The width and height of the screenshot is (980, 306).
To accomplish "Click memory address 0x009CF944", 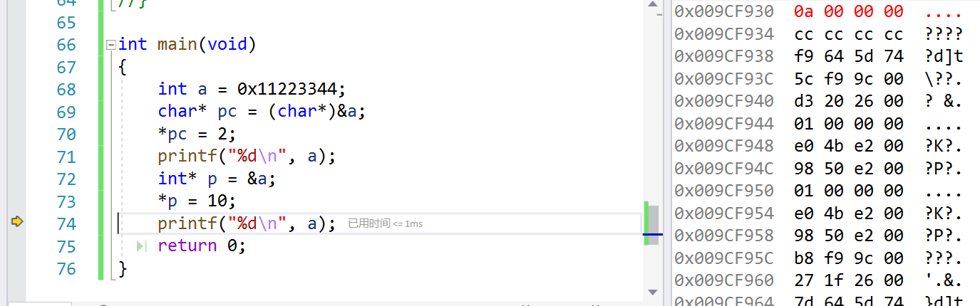I will pyautogui.click(x=724, y=123).
